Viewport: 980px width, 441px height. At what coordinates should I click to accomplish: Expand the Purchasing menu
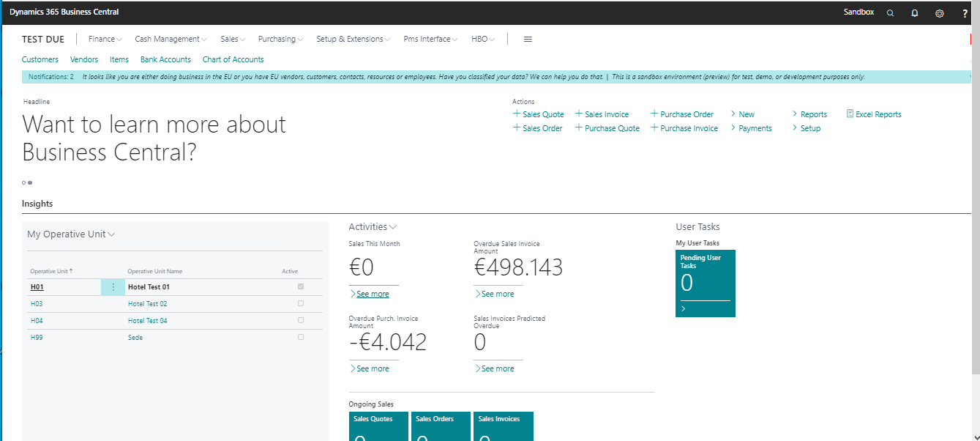pyautogui.click(x=281, y=40)
